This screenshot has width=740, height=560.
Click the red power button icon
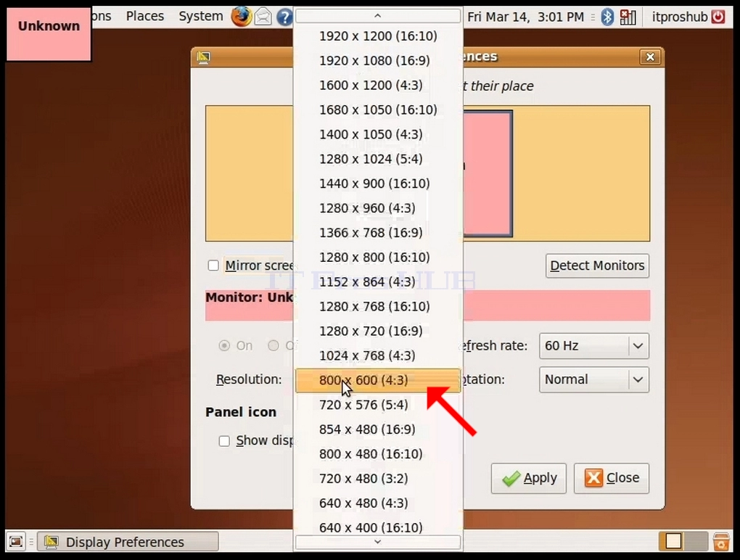pos(718,17)
